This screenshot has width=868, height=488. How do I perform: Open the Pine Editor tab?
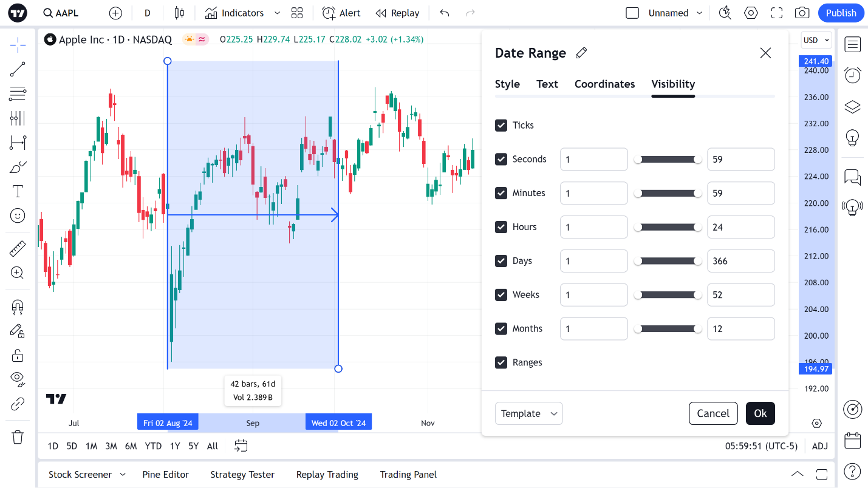165,475
